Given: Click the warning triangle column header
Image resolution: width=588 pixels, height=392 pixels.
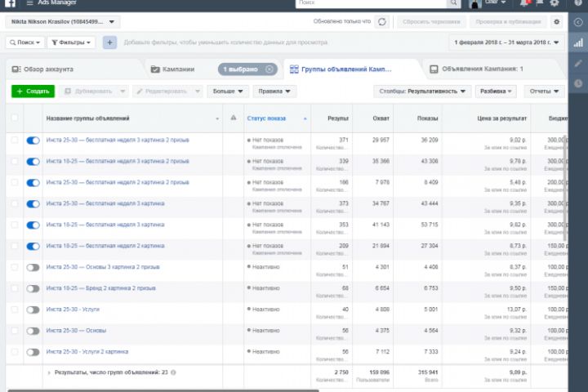Looking at the screenshot, I should click(234, 118).
